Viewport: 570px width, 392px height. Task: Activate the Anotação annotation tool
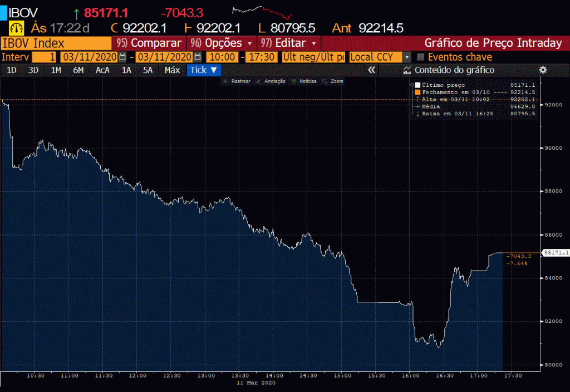tap(271, 81)
